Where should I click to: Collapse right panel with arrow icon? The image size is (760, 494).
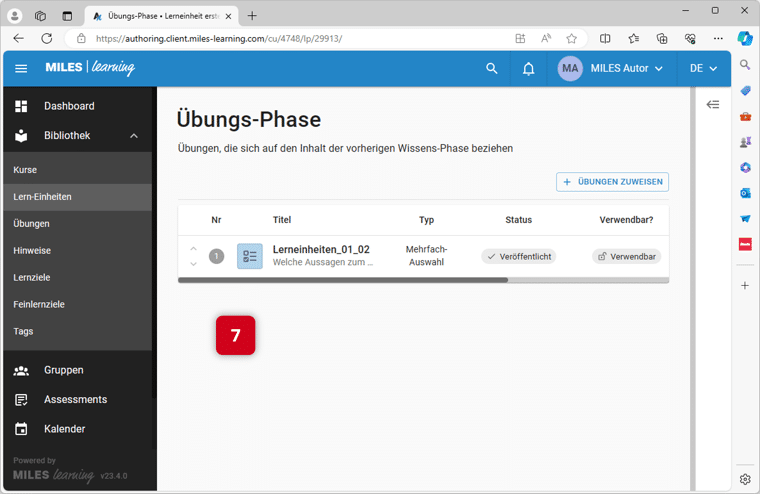click(713, 105)
